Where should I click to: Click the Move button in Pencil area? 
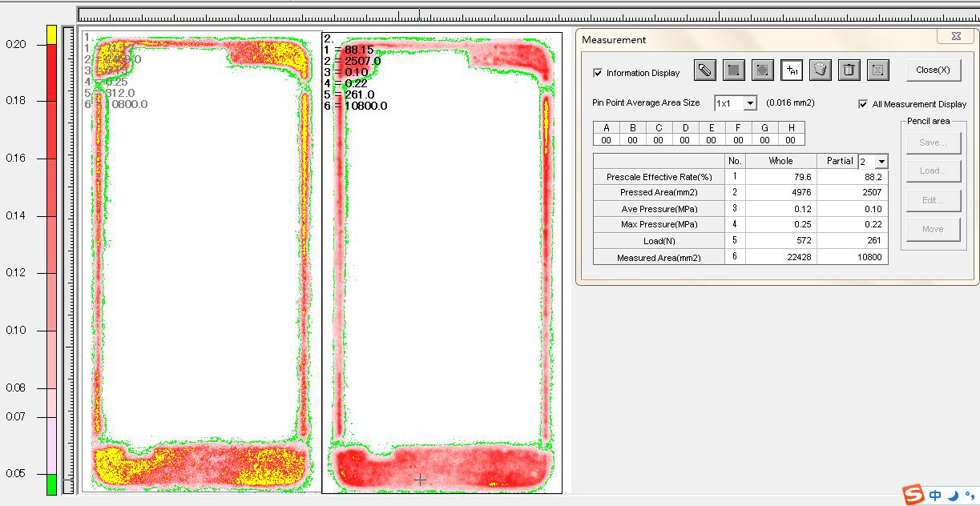point(933,229)
